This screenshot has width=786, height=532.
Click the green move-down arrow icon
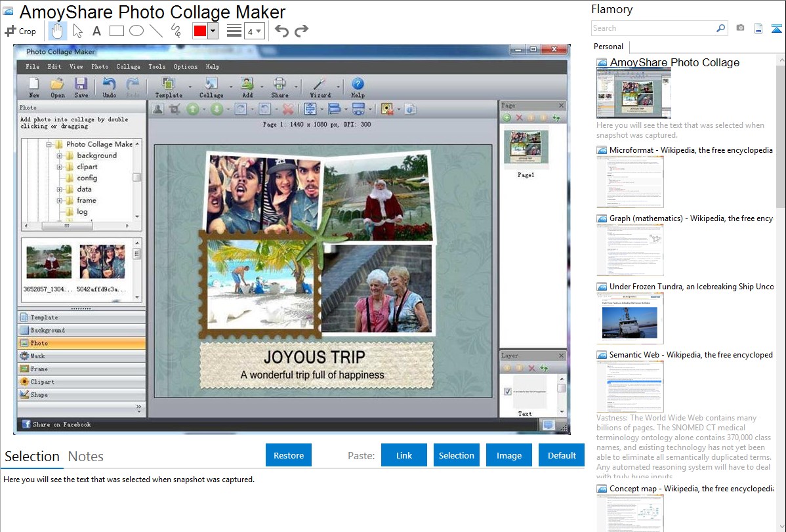coord(217,109)
